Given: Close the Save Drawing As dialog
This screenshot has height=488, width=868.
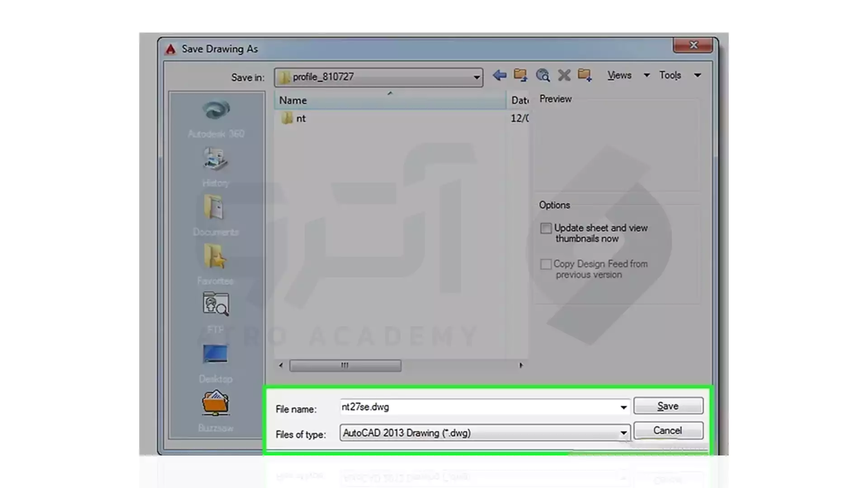Looking at the screenshot, I should coord(693,45).
